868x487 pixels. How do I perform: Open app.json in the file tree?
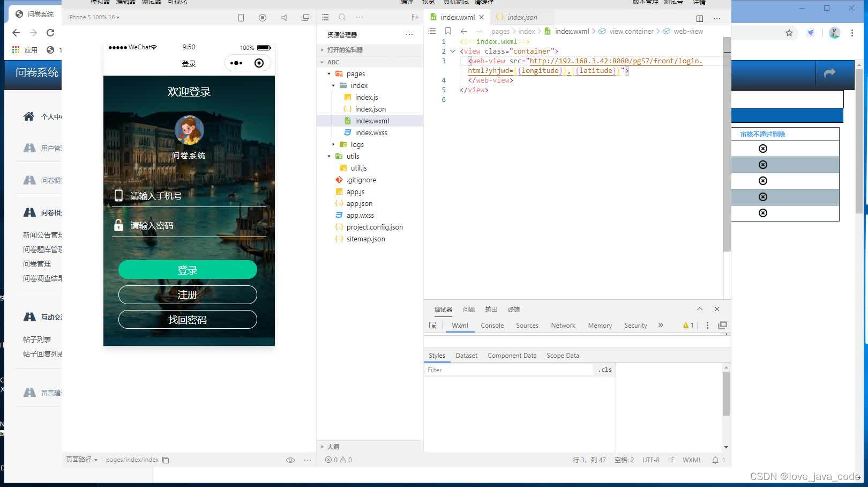(360, 204)
